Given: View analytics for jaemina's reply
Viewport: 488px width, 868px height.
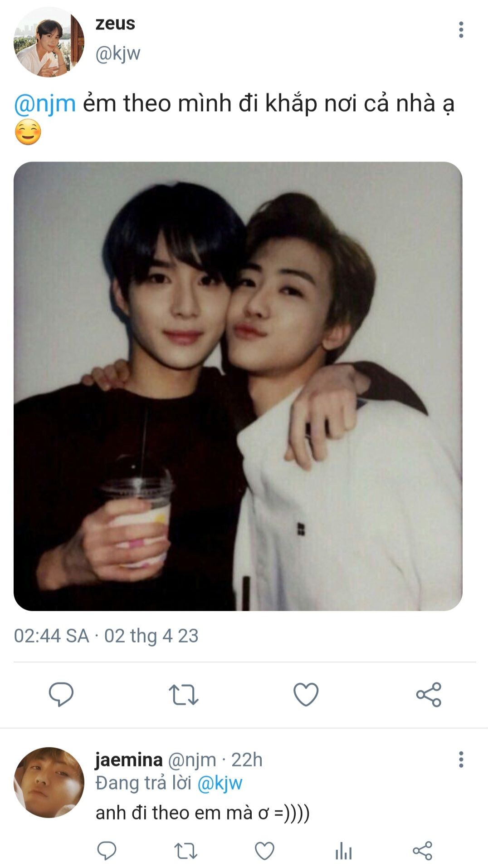Looking at the screenshot, I should (343, 851).
